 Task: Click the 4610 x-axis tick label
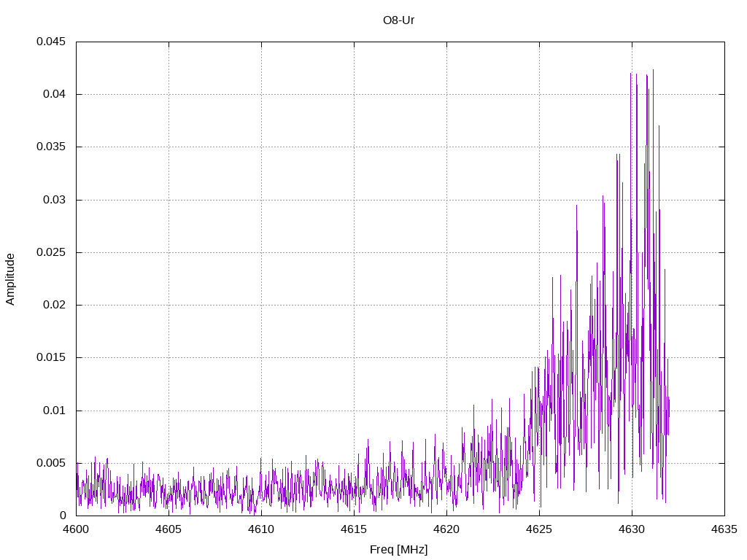coord(262,529)
